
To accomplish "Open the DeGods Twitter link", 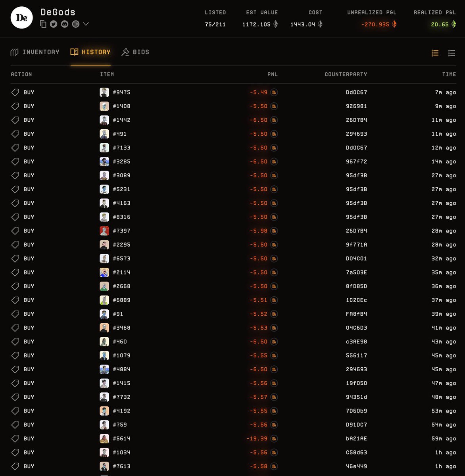I will pos(54,24).
